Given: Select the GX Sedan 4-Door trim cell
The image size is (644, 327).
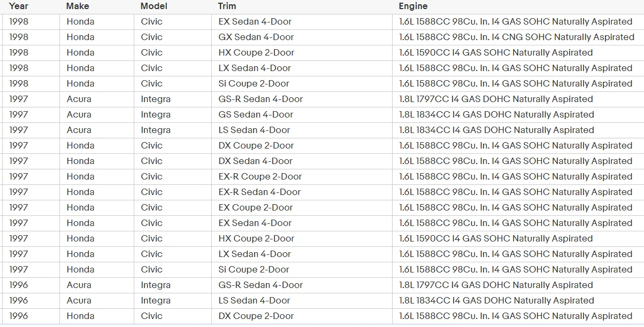Looking at the screenshot, I should pos(302,37).
